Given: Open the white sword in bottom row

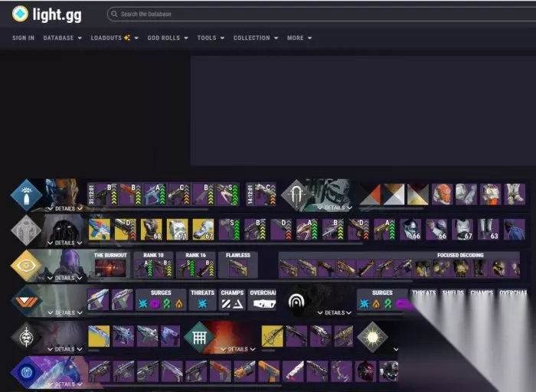Looking at the screenshot, I should [293, 371].
